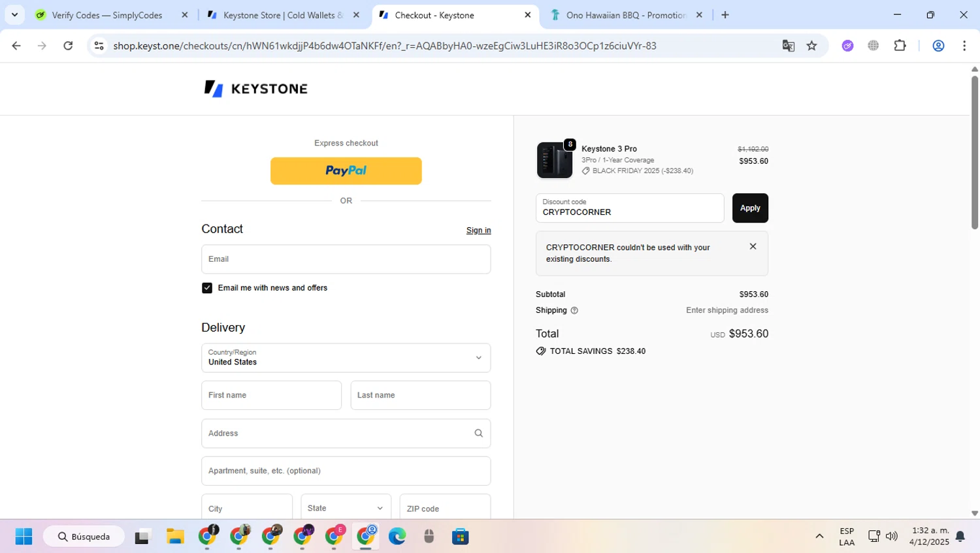Click the TOTAL SAVINGS $238.40 text
Image resolution: width=980 pixels, height=553 pixels.
pos(597,351)
